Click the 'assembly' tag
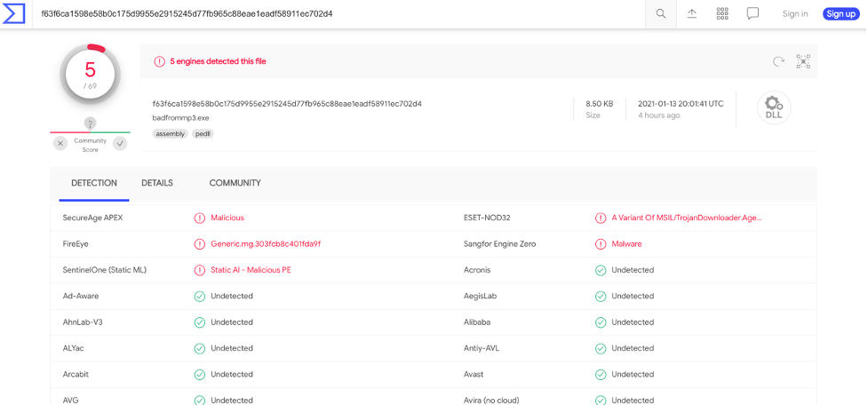The height and width of the screenshot is (405, 868). pyautogui.click(x=170, y=134)
